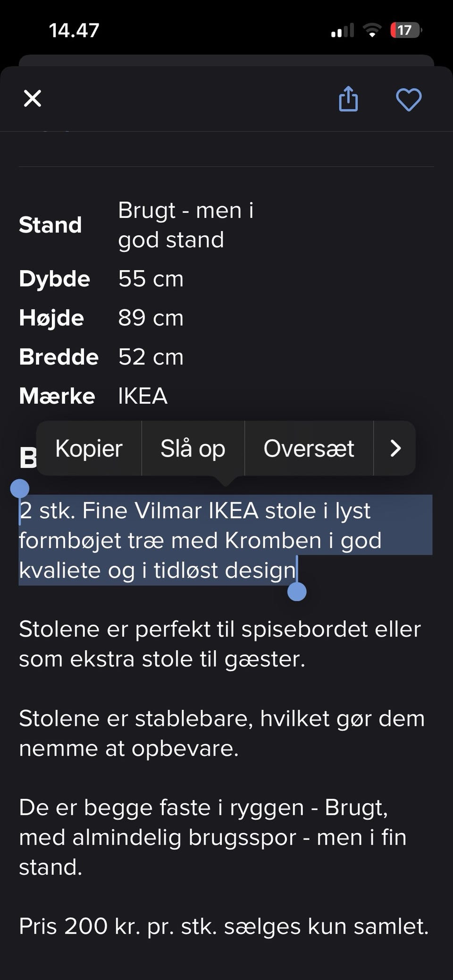Tap the selection start handle
The width and height of the screenshot is (453, 980).
pos(20,489)
